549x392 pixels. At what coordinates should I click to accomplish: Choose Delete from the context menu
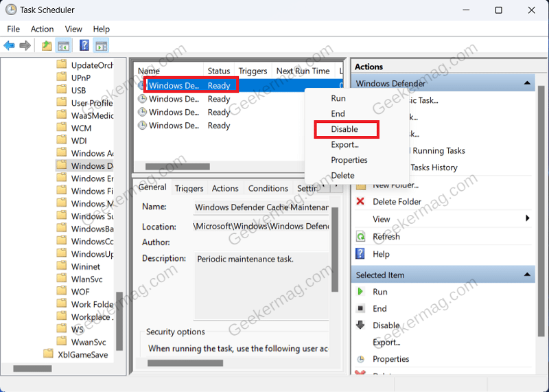(357, 175)
